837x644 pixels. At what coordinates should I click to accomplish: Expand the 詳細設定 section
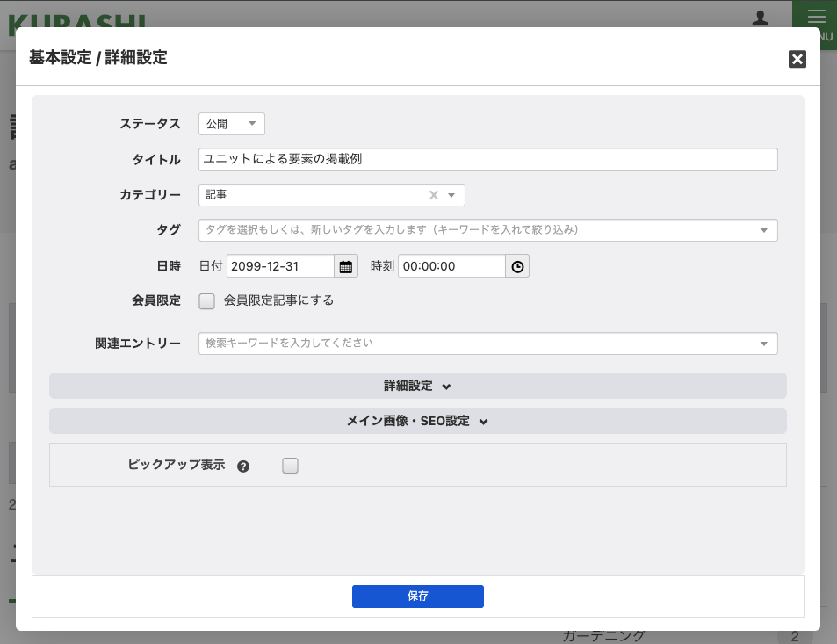click(x=417, y=386)
